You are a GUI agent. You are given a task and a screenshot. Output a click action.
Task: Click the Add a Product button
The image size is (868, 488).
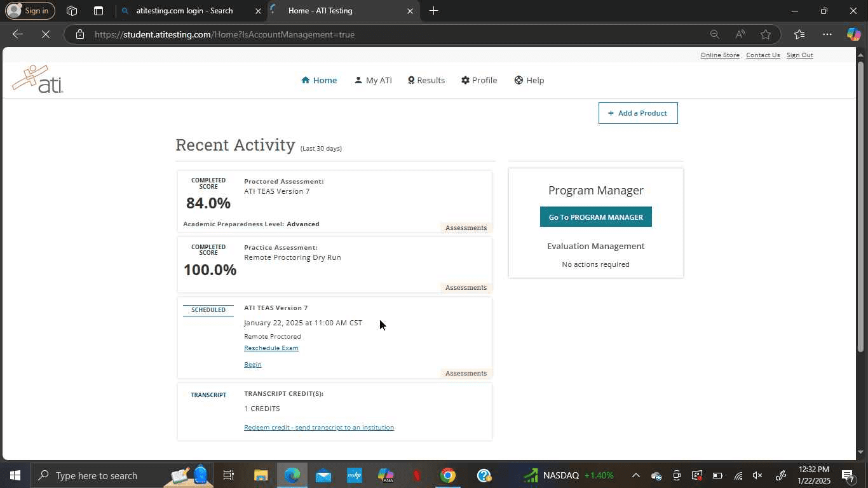coord(637,113)
